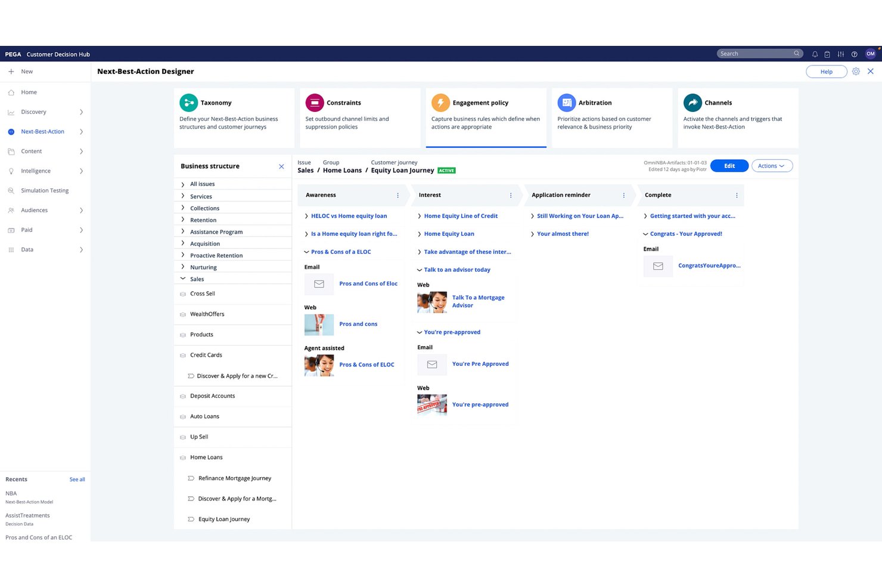Open the question mark help icon
The image size is (882, 588).
pos(855,54)
